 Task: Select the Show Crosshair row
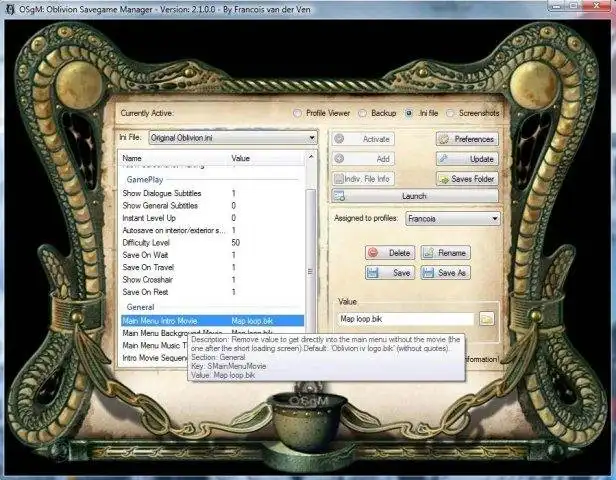click(213, 280)
